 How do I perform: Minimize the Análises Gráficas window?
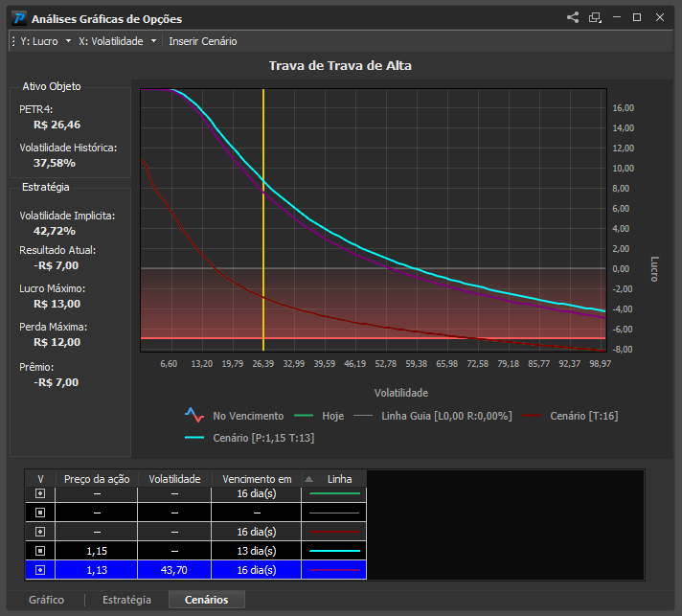pyautogui.click(x=617, y=17)
